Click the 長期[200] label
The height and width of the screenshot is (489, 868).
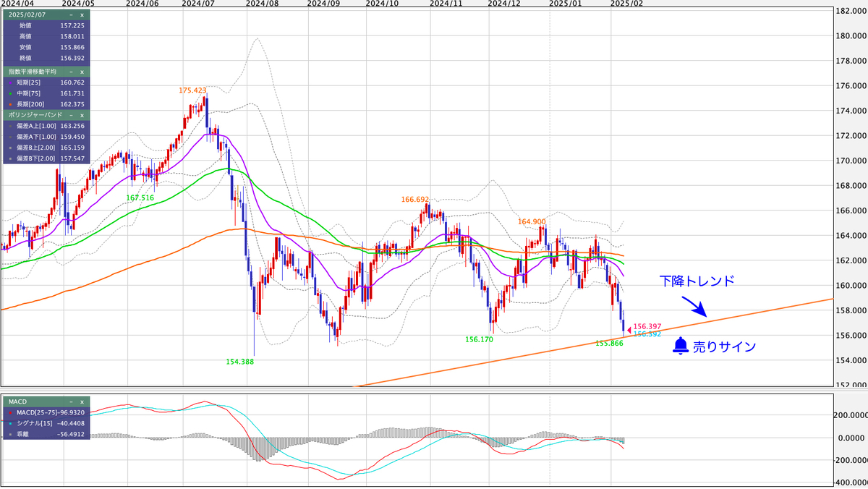tap(32, 104)
